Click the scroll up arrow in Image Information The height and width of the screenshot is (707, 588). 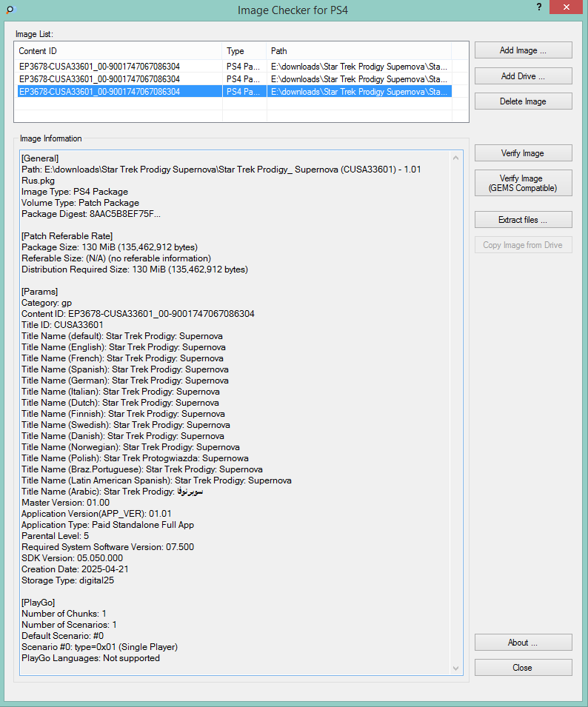tap(456, 158)
